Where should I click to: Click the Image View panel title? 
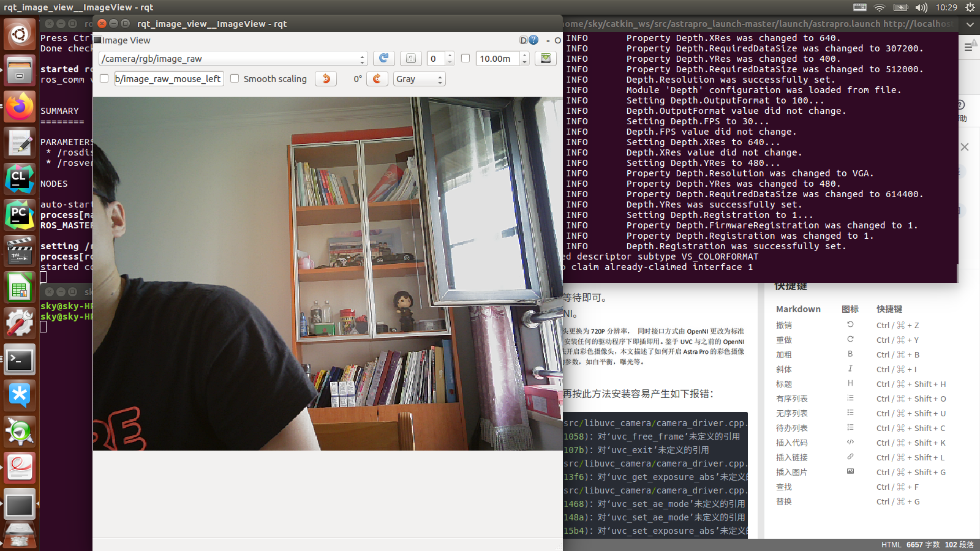pos(126,40)
